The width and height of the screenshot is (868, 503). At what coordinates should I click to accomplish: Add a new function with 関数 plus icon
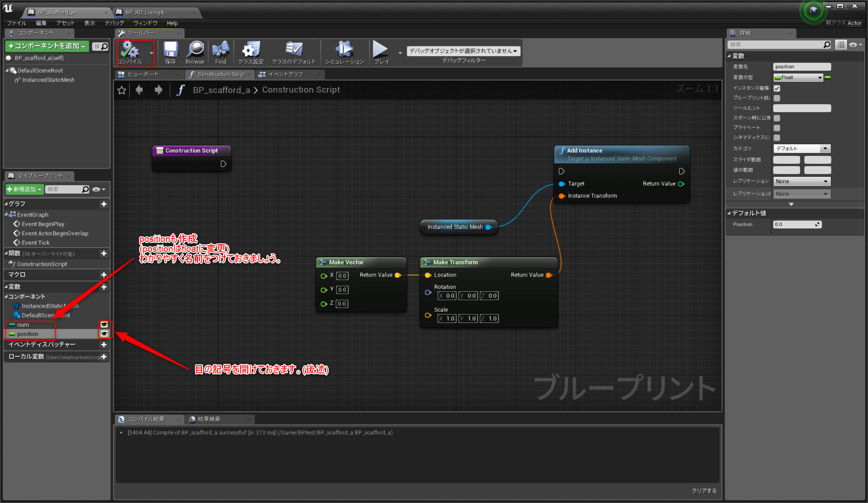pyautogui.click(x=104, y=254)
